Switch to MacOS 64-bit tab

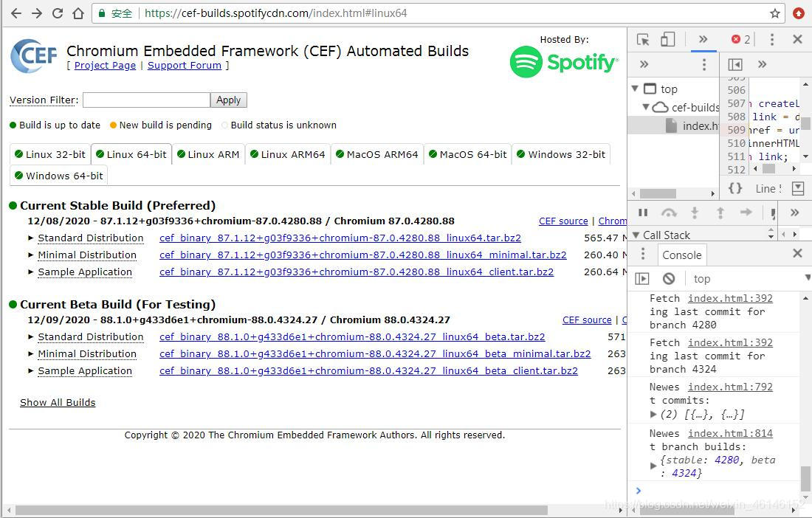pos(467,154)
